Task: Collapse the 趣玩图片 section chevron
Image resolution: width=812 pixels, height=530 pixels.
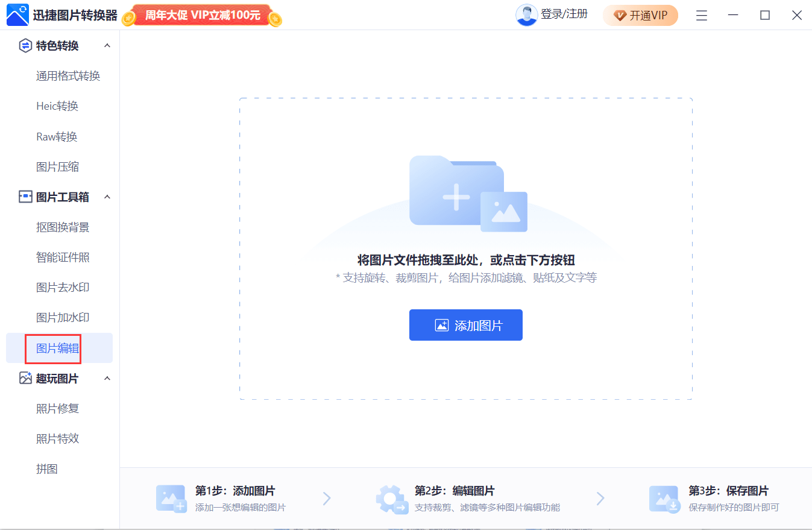Action: tap(107, 378)
